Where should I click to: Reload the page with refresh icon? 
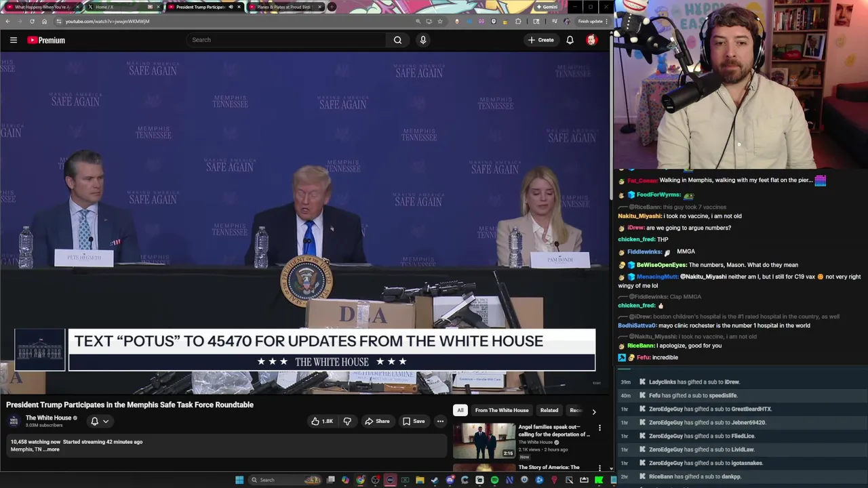point(32,21)
